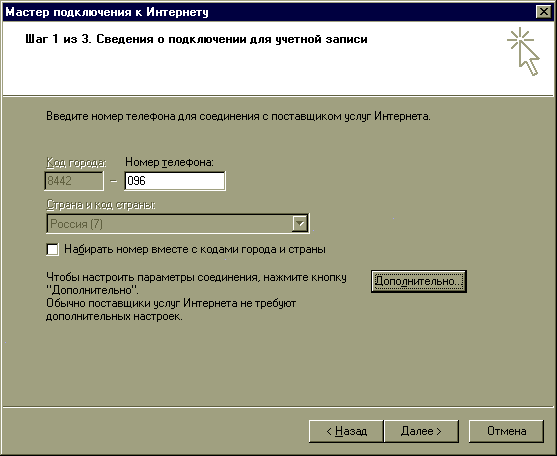Enable Набирать номер вместе с кодами checkbox
Screen dimensions: 557x456
coord(53,249)
